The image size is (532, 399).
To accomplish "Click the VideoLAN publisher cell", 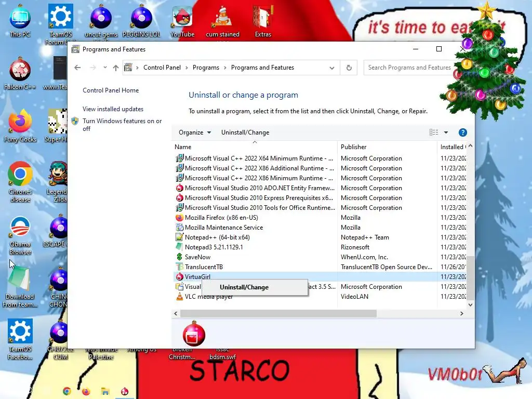I will [x=354, y=297].
